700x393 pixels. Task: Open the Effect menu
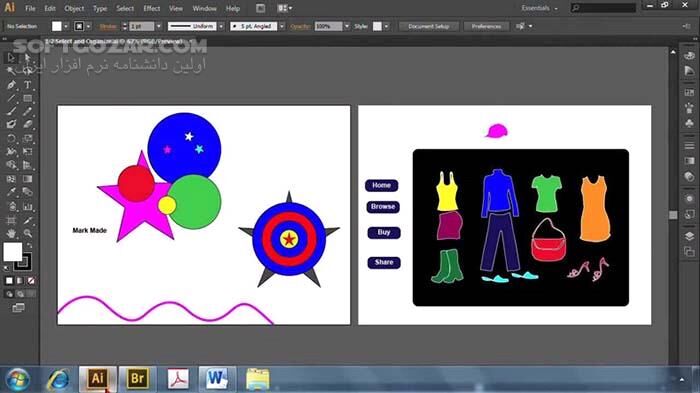[152, 8]
